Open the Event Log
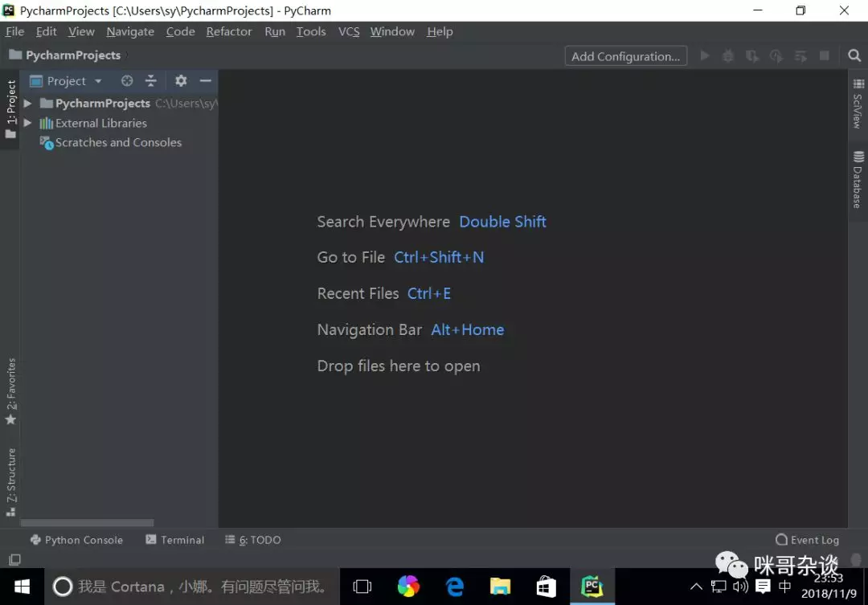This screenshot has height=605, width=868. (x=807, y=540)
